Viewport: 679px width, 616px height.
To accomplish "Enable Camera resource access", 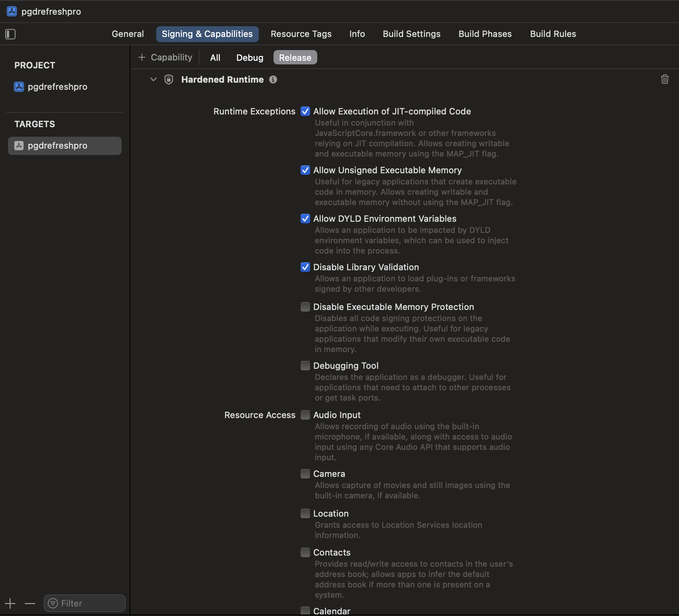I will click(305, 474).
